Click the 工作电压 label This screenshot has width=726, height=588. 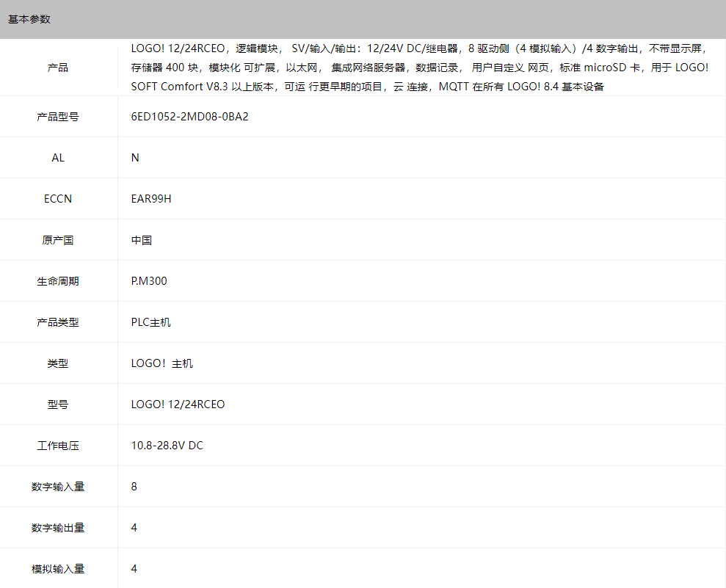58,446
